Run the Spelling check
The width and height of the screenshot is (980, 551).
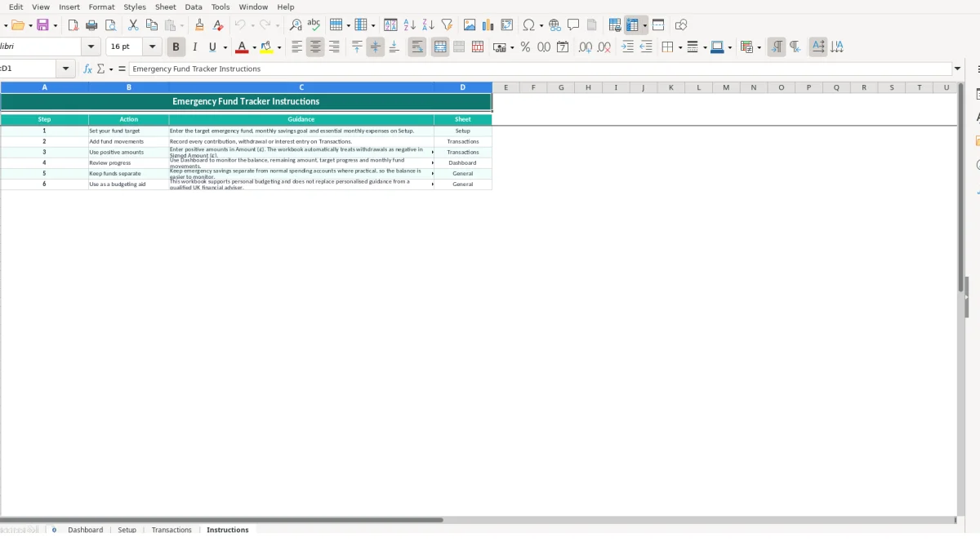click(314, 25)
